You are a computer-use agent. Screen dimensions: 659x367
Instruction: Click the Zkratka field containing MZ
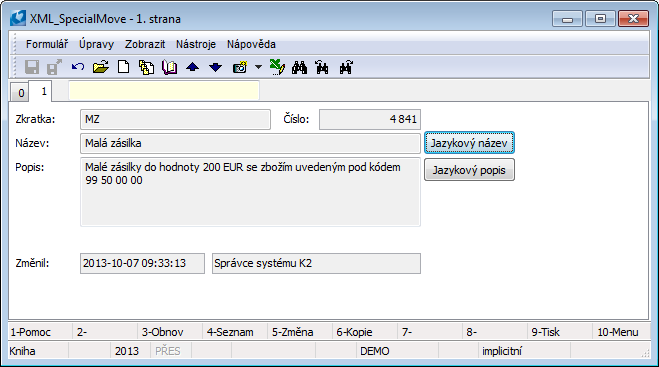pyautogui.click(x=175, y=119)
